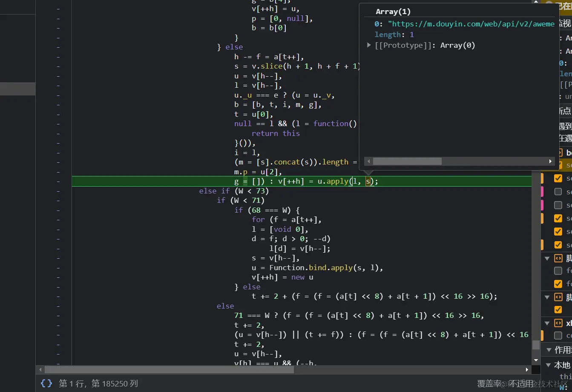Viewport: 572px width, 392px height.
Task: Click the '第 1 行, 第 185250 列' status text
Action: pos(98,383)
